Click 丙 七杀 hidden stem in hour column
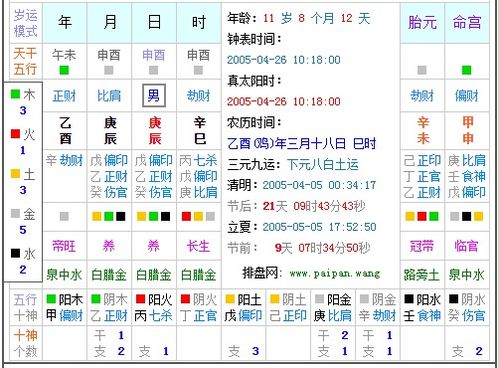This screenshot has height=368, width=499. click(198, 161)
